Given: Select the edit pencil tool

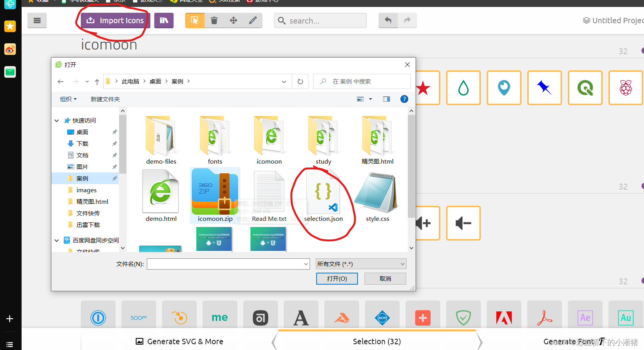Looking at the screenshot, I should (252, 20).
